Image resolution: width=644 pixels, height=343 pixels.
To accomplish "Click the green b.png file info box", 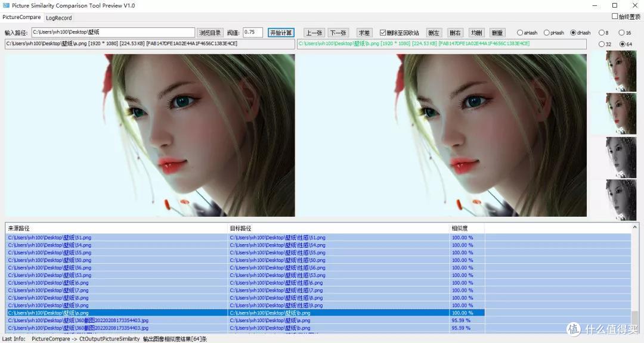I will coord(441,44).
